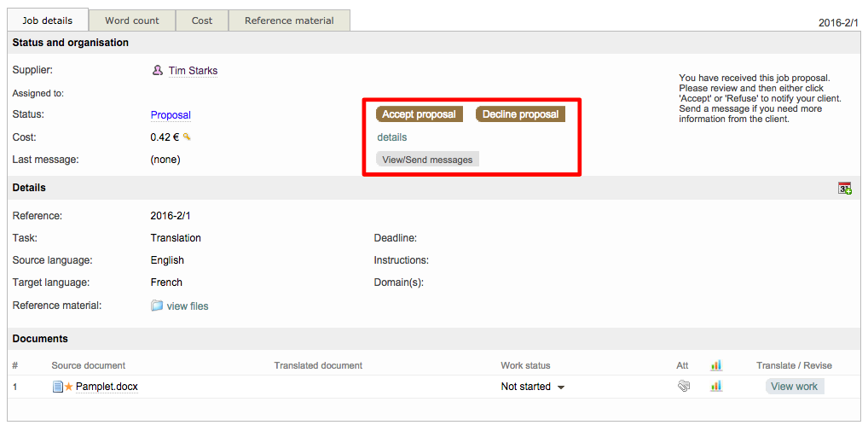This screenshot has height=431, width=868.
Task: Click the attachment icon in the Att column
Action: 683,387
